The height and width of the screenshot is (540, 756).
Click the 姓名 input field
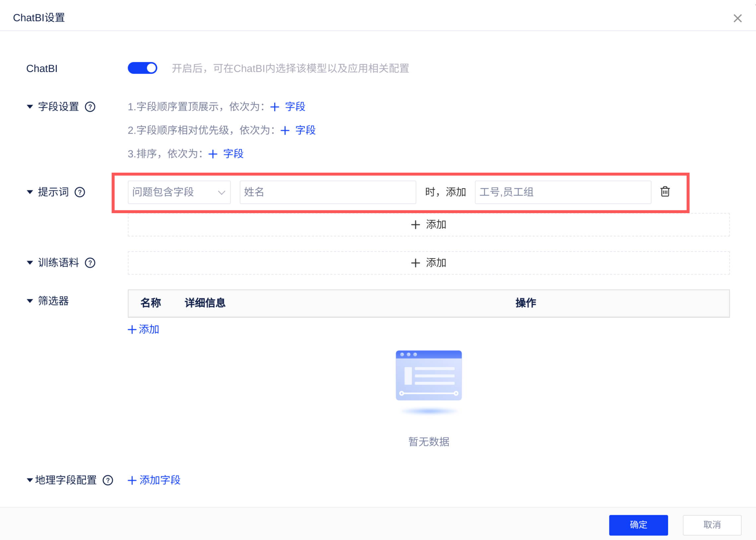327,192
